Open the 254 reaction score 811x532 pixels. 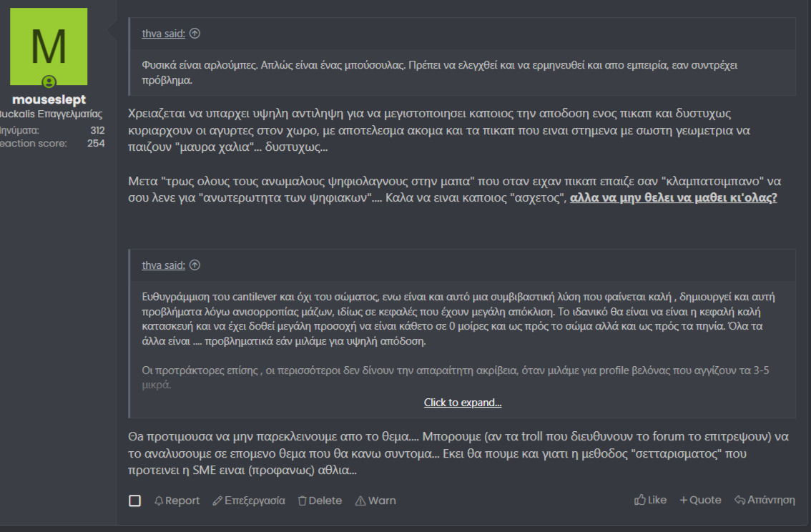[x=96, y=143]
